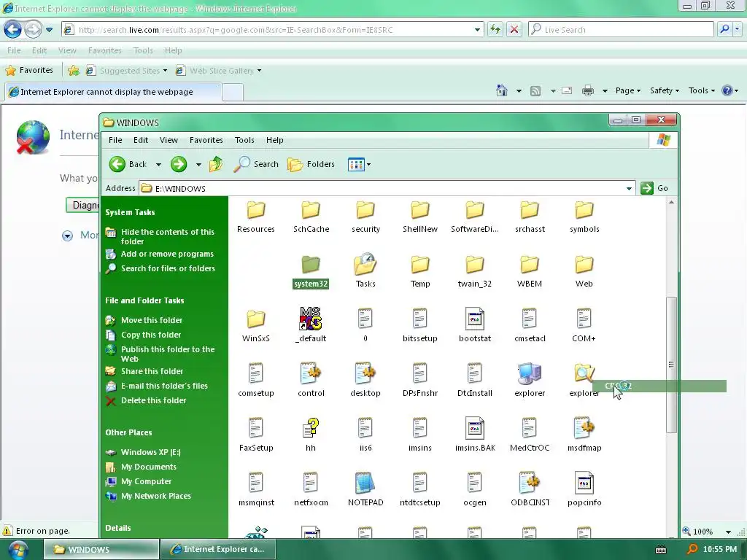Click the Go button beside Address bar
The width and height of the screenshot is (747, 560).
[x=656, y=188]
